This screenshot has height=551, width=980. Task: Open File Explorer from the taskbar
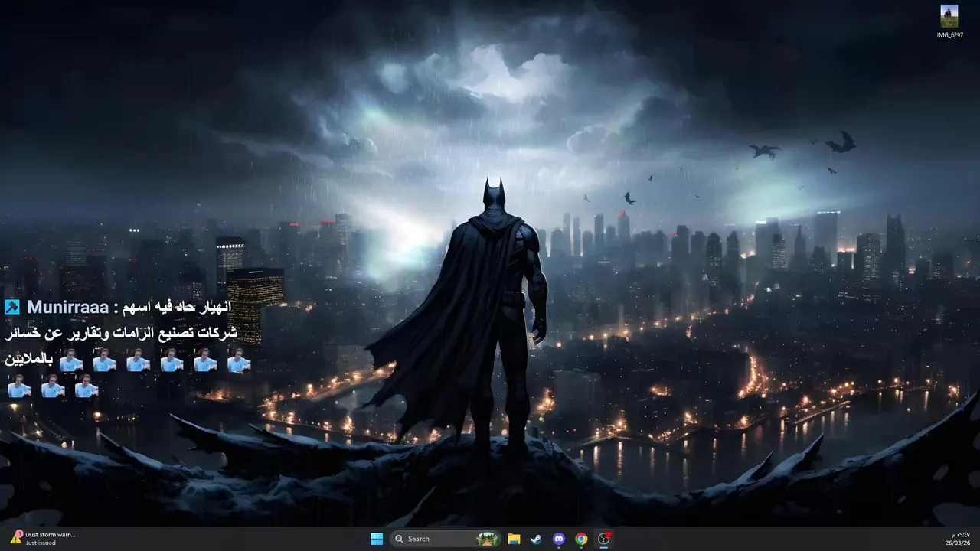(x=514, y=539)
